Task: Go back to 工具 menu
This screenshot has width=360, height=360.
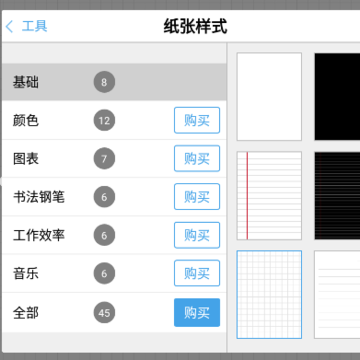Action: click(26, 26)
